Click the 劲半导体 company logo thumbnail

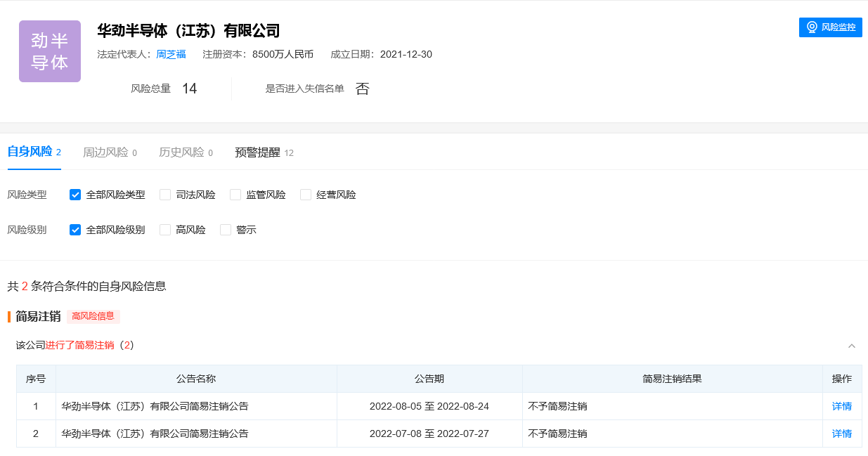click(x=50, y=51)
